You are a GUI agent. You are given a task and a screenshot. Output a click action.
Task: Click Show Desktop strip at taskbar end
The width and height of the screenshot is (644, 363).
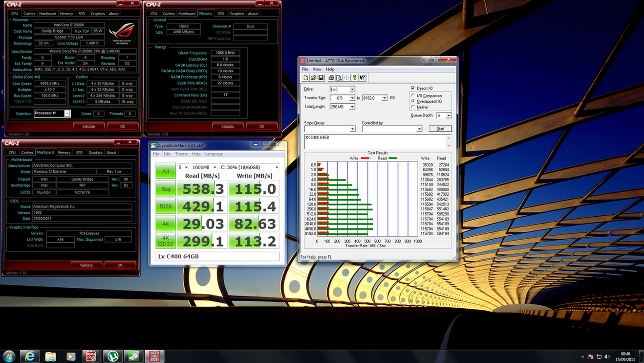pos(641,357)
